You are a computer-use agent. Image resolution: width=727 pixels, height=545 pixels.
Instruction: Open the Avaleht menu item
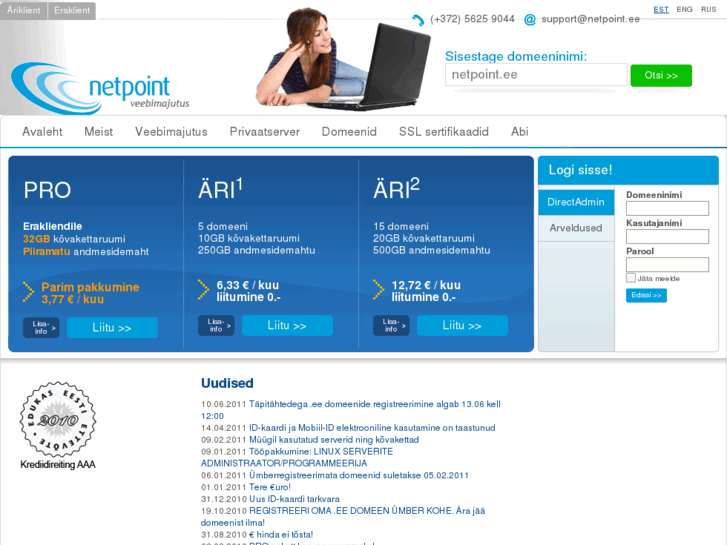[x=42, y=132]
